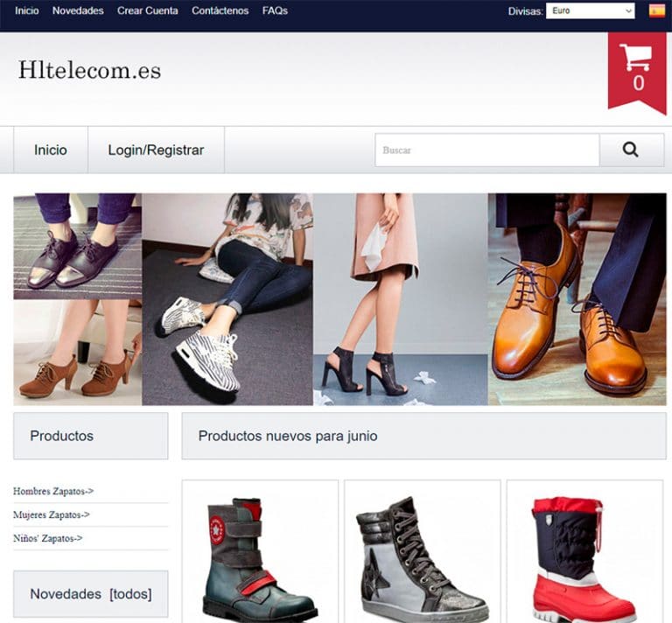Open the gray-green velcro boot product
The height and width of the screenshot is (623, 672).
tap(260, 557)
